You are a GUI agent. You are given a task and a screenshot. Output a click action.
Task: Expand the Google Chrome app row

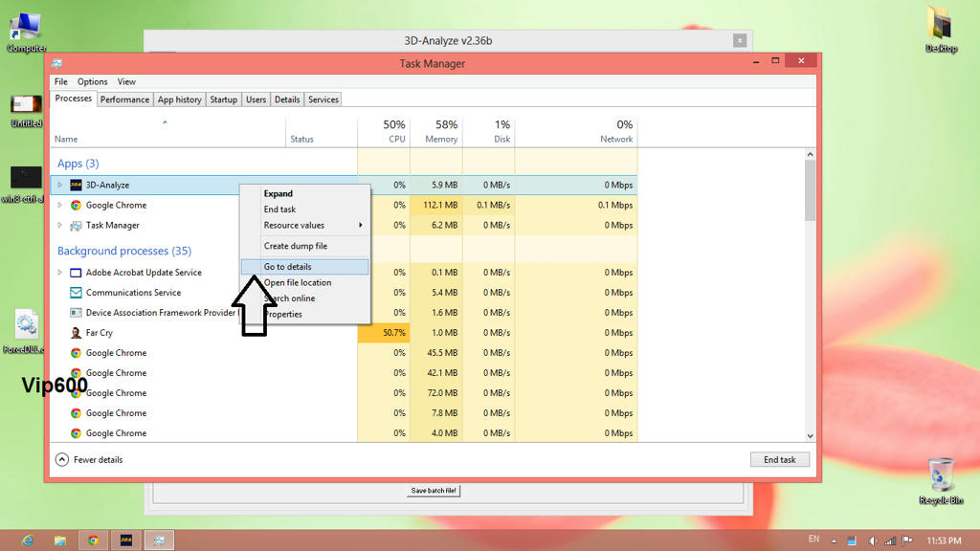point(60,205)
